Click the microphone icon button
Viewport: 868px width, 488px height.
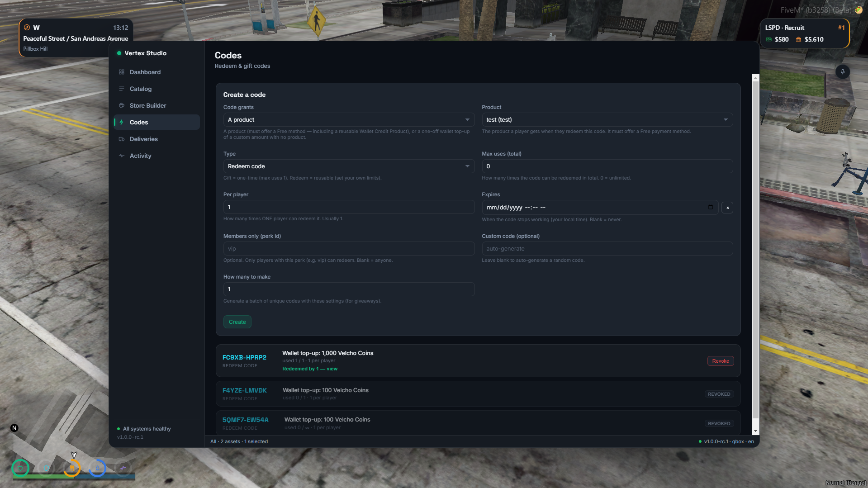[x=842, y=72]
